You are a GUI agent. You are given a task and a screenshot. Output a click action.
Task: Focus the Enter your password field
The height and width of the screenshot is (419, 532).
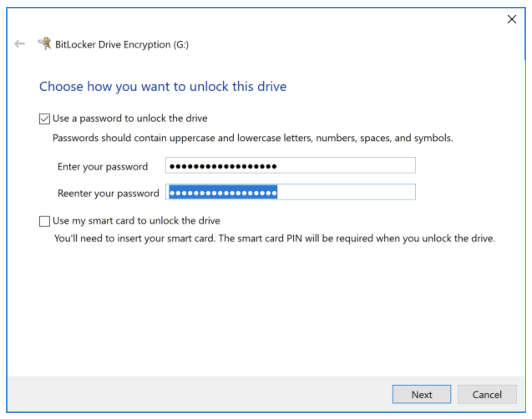291,166
